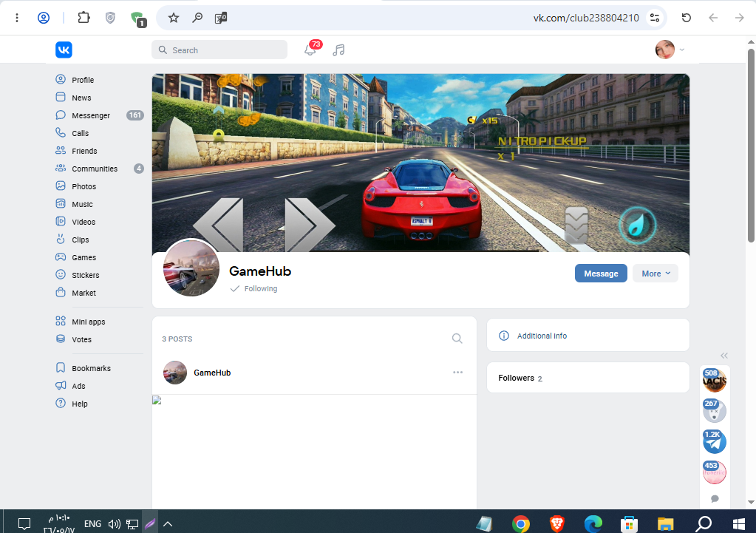Click the browser three-dots menu
The height and width of the screenshot is (533, 756).
pos(17,18)
